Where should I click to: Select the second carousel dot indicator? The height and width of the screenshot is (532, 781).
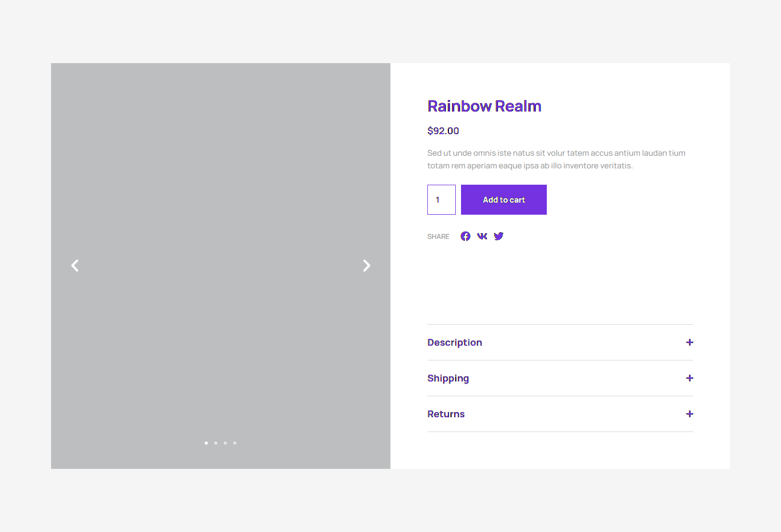pyautogui.click(x=216, y=443)
